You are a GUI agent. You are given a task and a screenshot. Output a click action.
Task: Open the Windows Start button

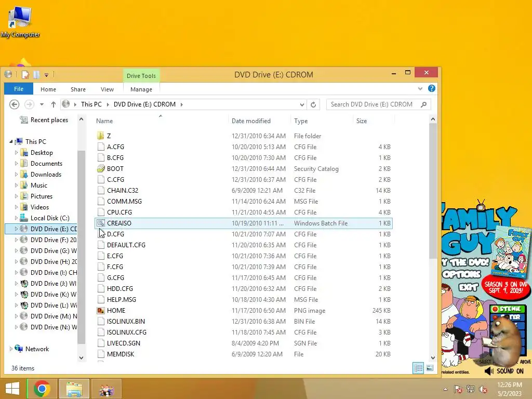(x=12, y=389)
